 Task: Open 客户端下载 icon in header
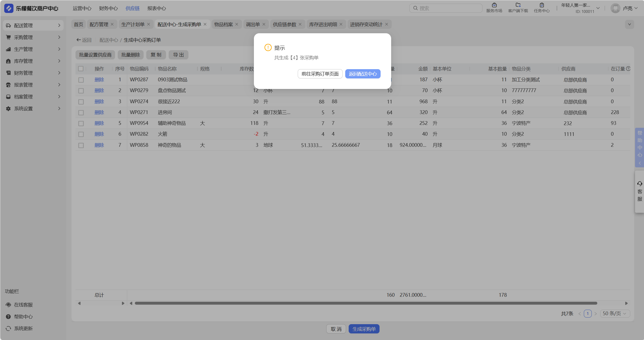[x=518, y=5]
